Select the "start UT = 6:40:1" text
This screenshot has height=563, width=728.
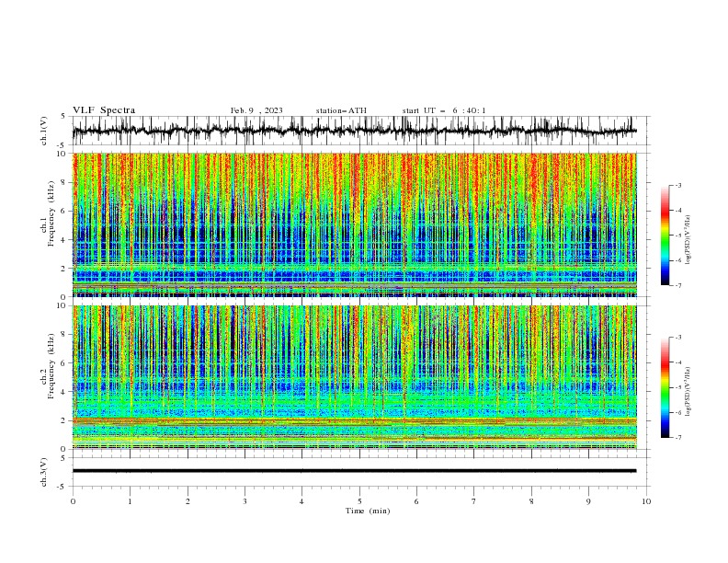pos(444,110)
